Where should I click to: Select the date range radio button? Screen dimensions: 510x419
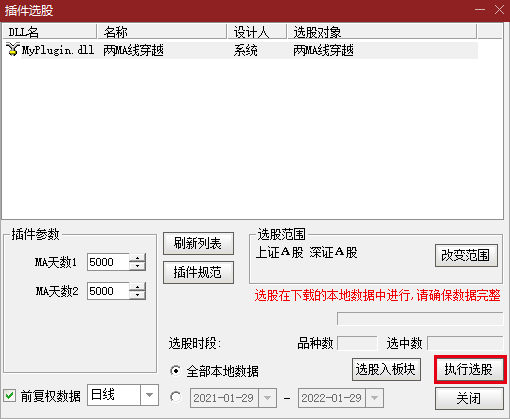pyautogui.click(x=175, y=397)
